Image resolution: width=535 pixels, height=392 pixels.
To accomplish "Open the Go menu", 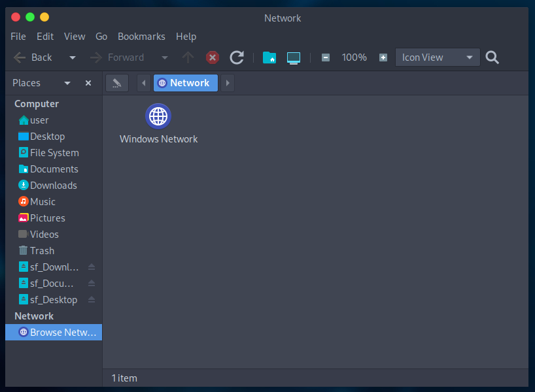I will 101,37.
